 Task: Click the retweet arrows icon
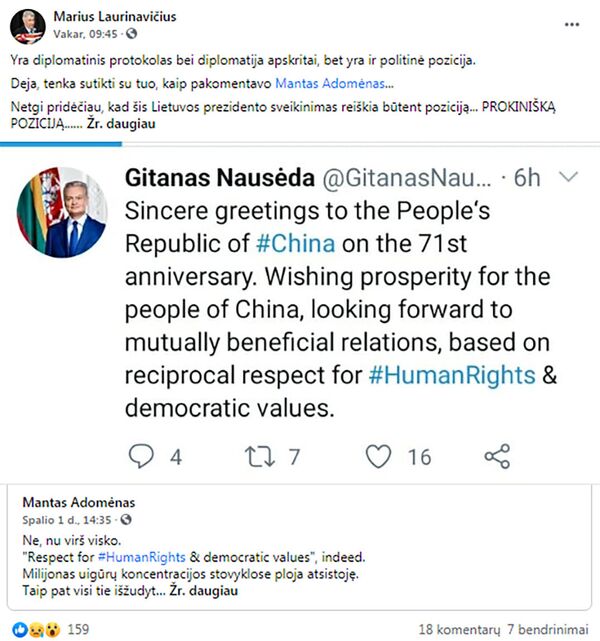pos(260,457)
